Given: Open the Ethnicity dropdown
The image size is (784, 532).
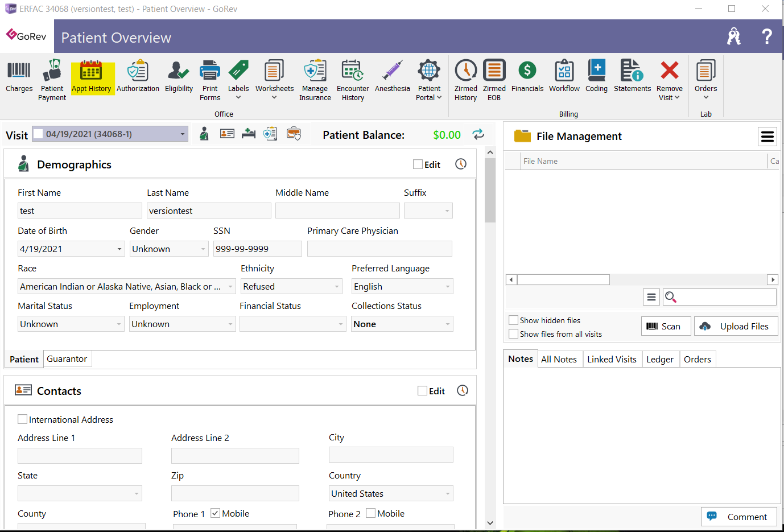Looking at the screenshot, I should [337, 287].
